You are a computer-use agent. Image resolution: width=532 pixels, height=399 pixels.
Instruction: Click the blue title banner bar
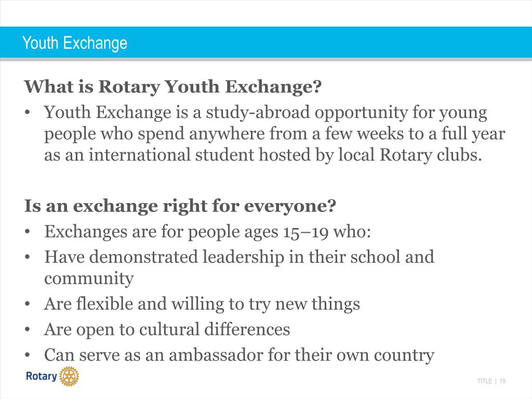pyautogui.click(x=266, y=42)
